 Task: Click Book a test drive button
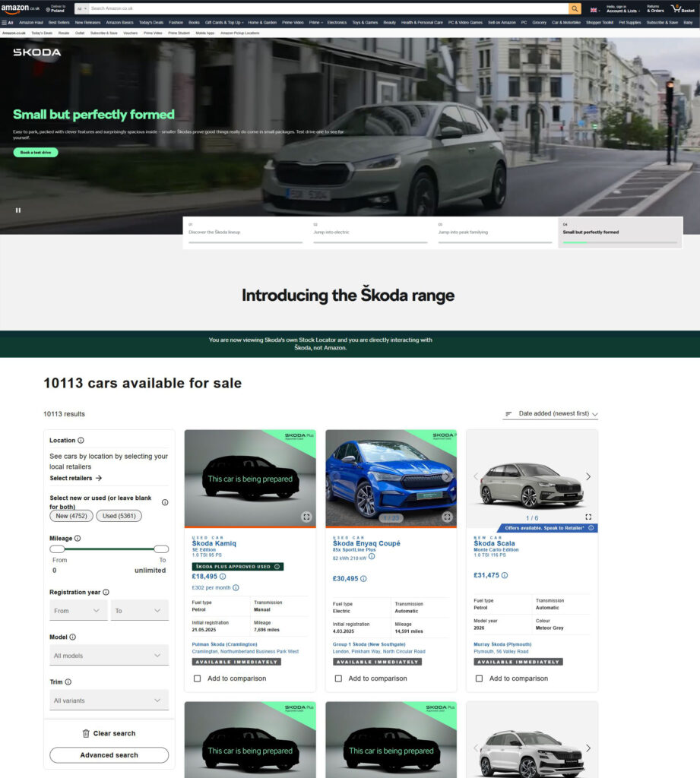click(x=36, y=152)
